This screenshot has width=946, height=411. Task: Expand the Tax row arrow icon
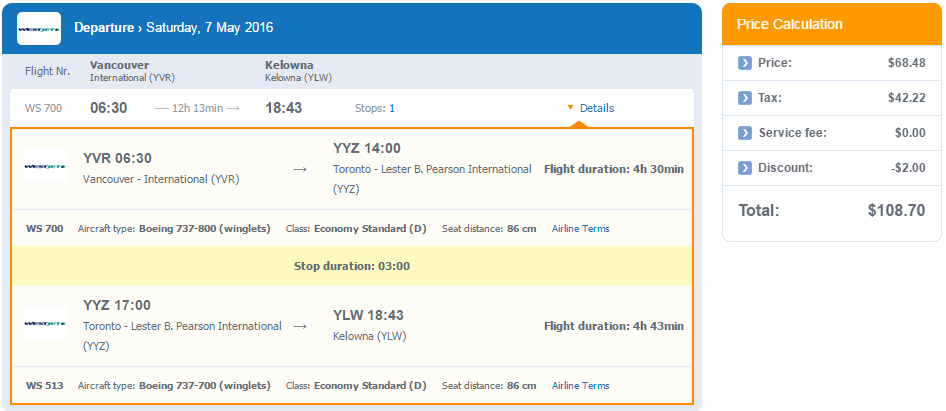tap(744, 98)
